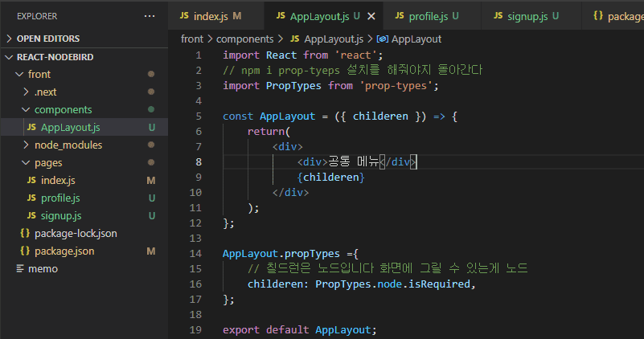
Task: Click the modified dot badge on front folder
Action: (x=151, y=74)
